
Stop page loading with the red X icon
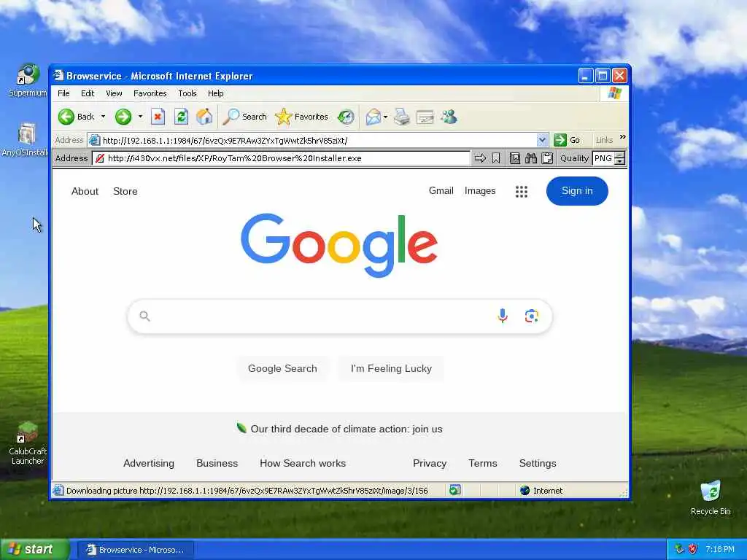[158, 117]
